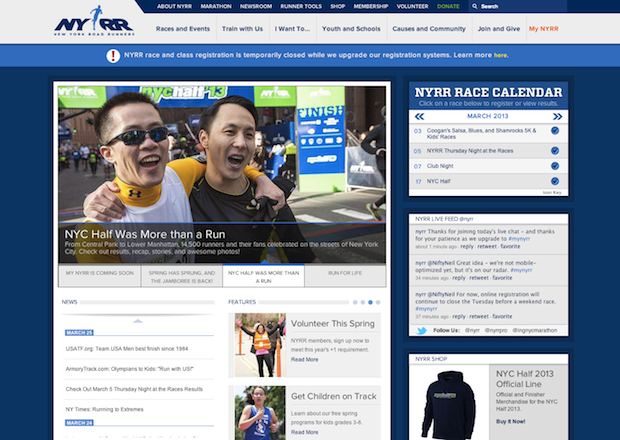This screenshot has height=440, width=620.
Task: Reply to first tweet about live chat
Action: [467, 246]
